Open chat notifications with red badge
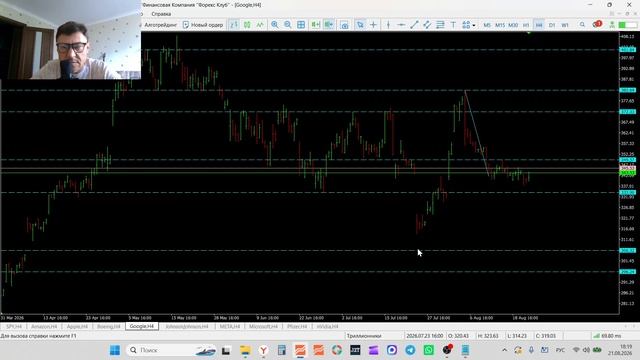The height and width of the screenshot is (360, 640). tap(597, 24)
